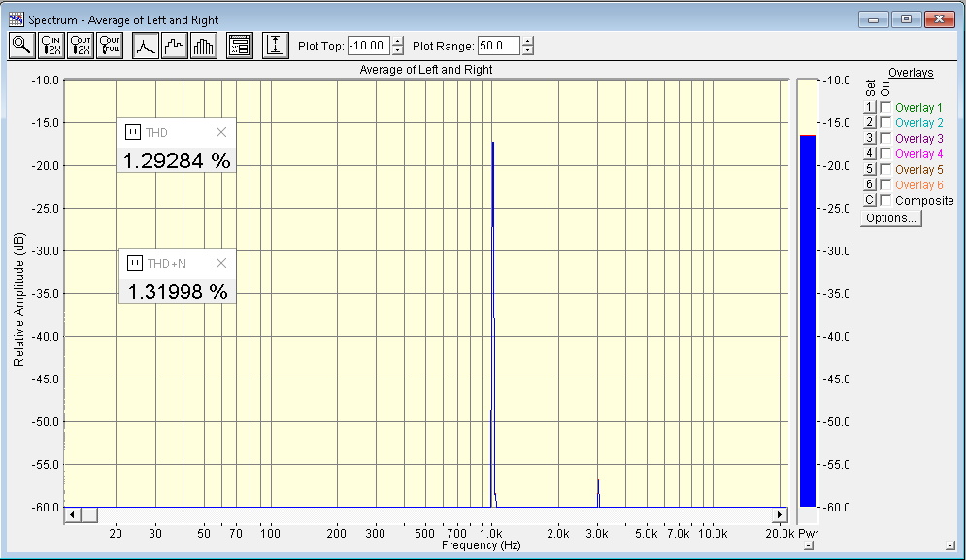Check the Composite overlay box

[885, 201]
